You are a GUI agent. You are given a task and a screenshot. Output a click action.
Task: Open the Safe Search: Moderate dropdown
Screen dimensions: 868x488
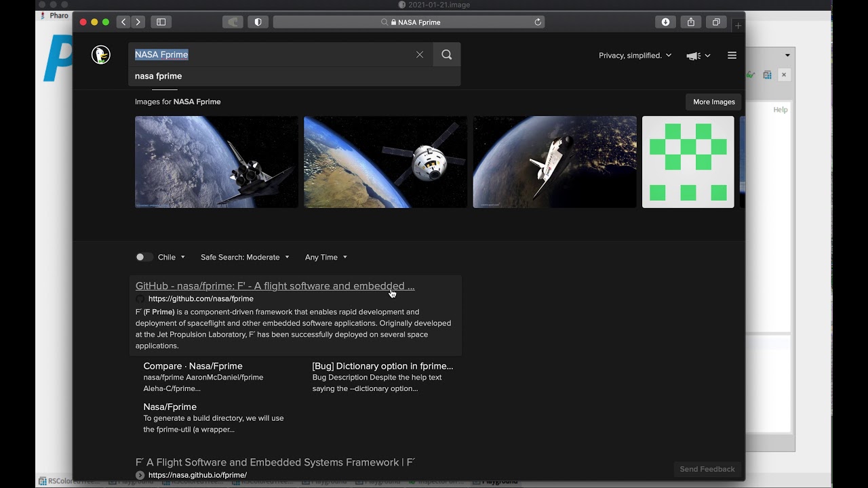(x=245, y=258)
